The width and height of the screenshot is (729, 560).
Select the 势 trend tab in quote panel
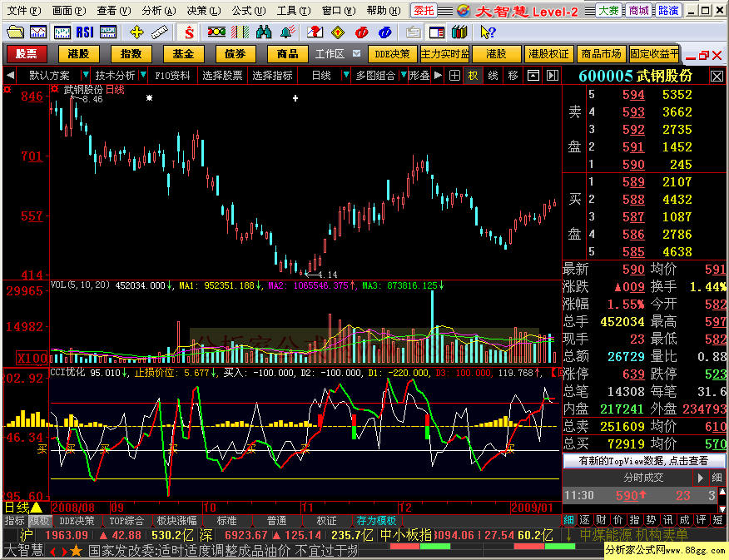[651, 520]
